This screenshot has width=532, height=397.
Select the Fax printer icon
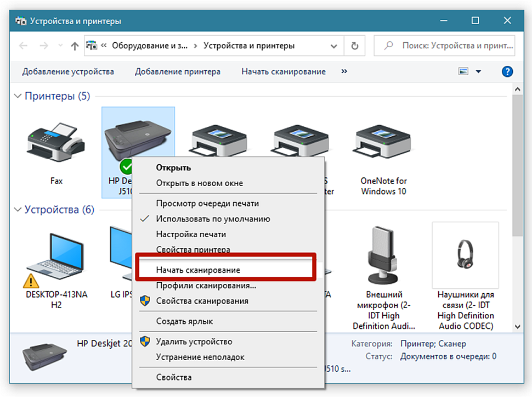click(56, 143)
